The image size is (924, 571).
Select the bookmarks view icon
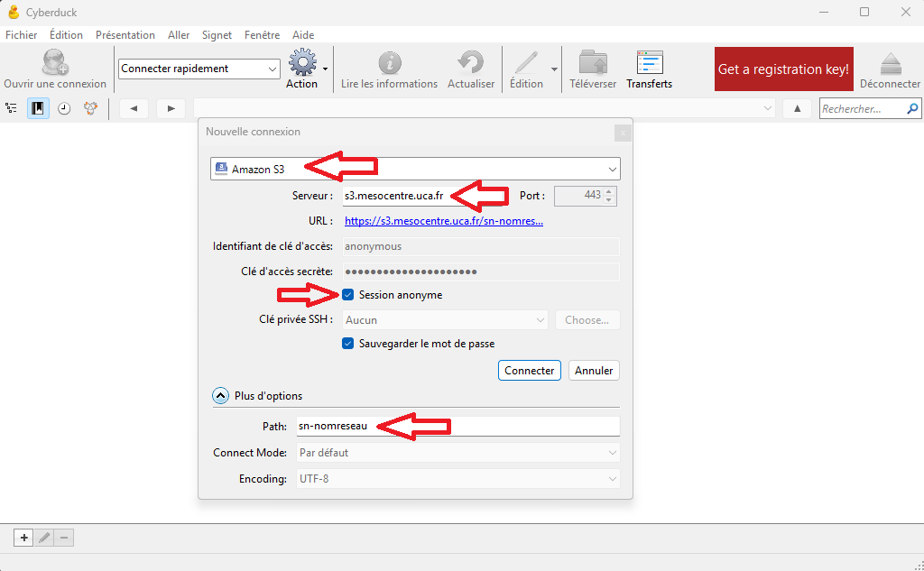(x=38, y=108)
